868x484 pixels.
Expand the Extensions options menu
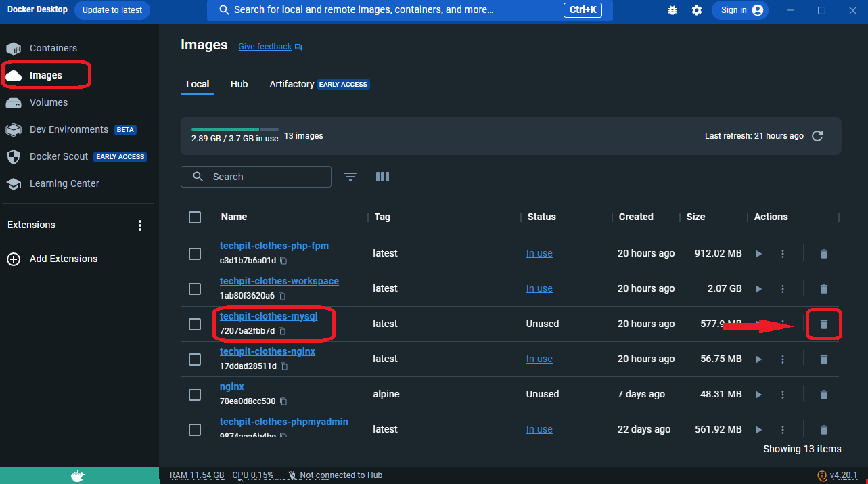pyautogui.click(x=140, y=225)
